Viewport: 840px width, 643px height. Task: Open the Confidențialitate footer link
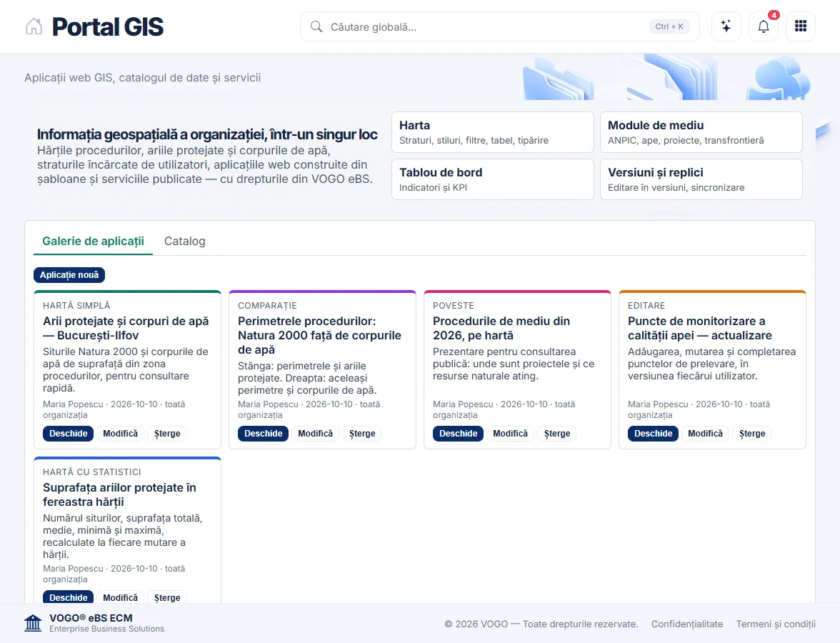pos(687,624)
